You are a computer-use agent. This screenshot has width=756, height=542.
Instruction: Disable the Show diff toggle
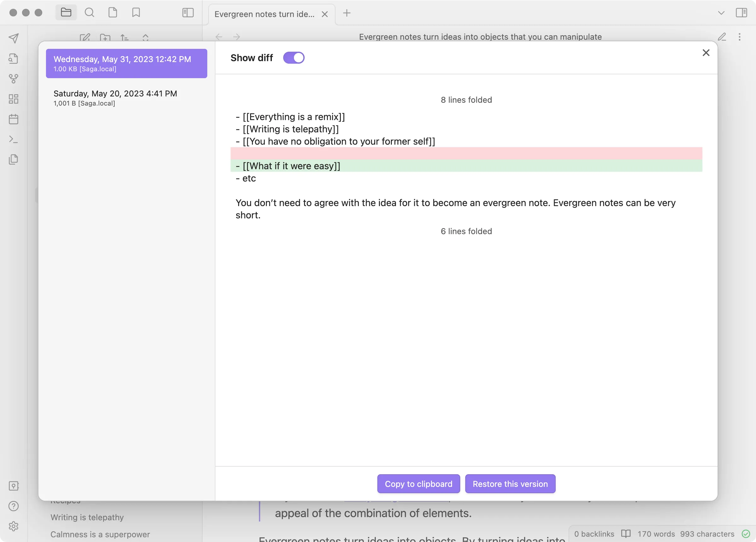pyautogui.click(x=293, y=57)
